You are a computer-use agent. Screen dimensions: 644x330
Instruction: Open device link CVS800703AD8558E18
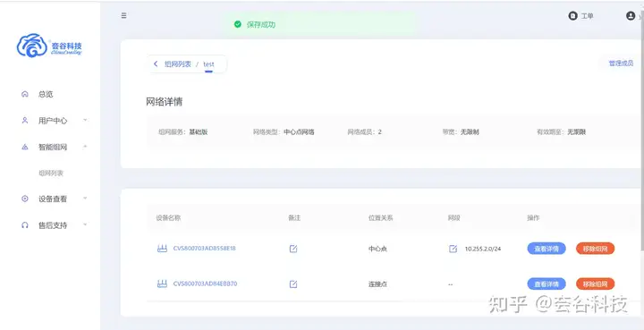(x=205, y=249)
